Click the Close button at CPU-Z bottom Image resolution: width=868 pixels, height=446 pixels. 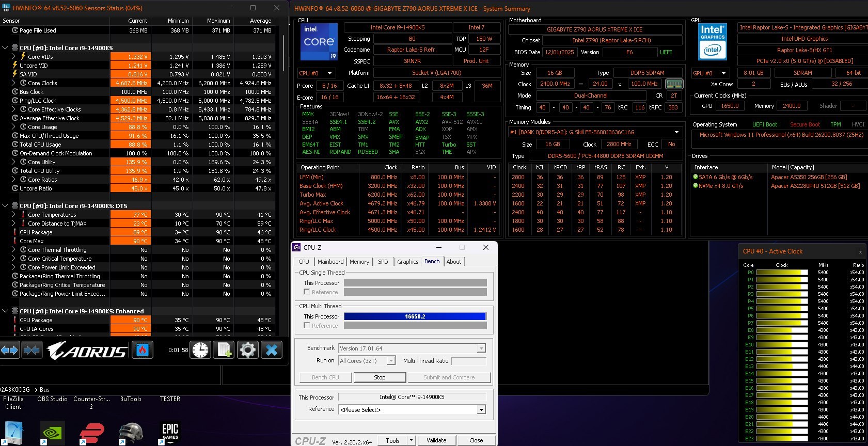pos(476,440)
